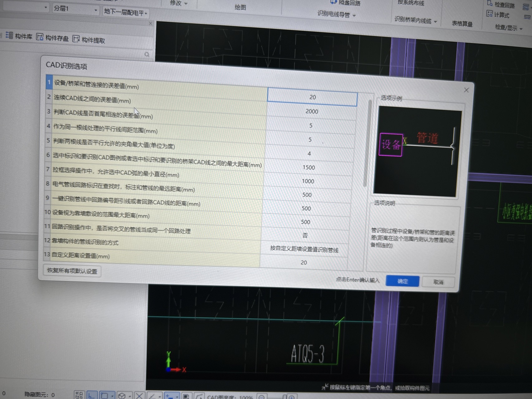
Task: Click the 2000 value cell for row 2
Action: pos(312,111)
